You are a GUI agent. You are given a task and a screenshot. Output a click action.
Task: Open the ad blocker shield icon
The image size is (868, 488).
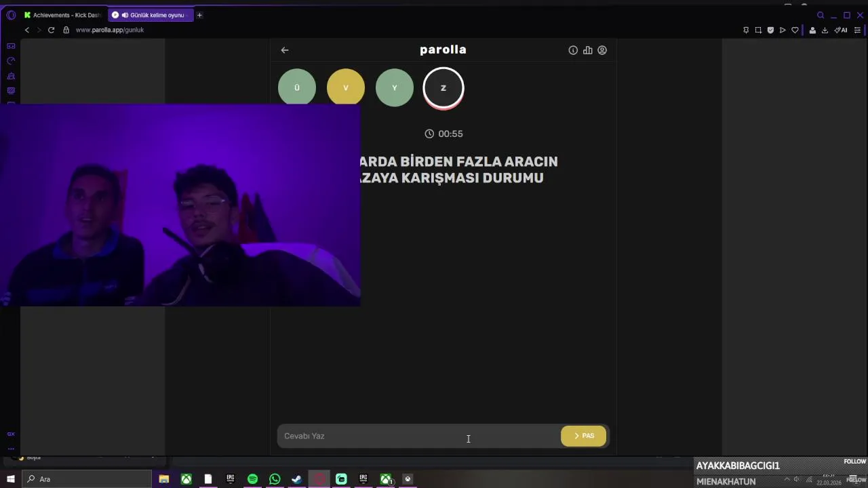coord(770,30)
